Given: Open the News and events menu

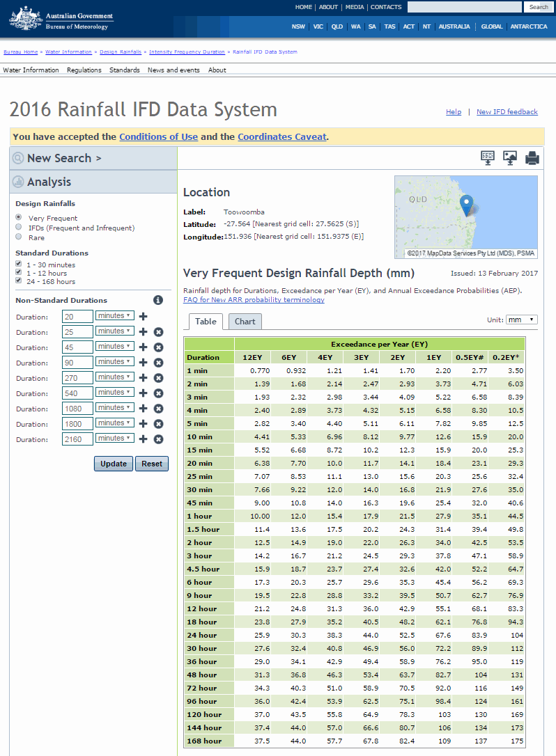Looking at the screenshot, I should coord(173,70).
